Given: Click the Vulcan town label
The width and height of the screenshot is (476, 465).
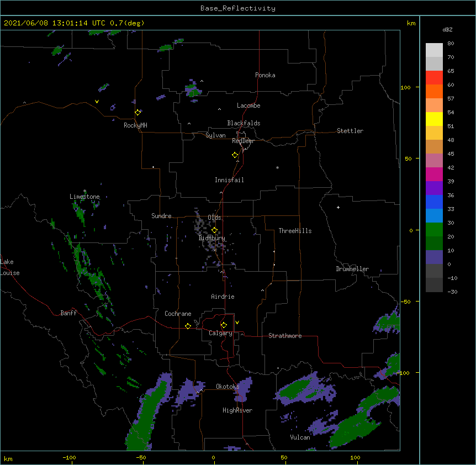Looking at the screenshot, I should tap(300, 437).
